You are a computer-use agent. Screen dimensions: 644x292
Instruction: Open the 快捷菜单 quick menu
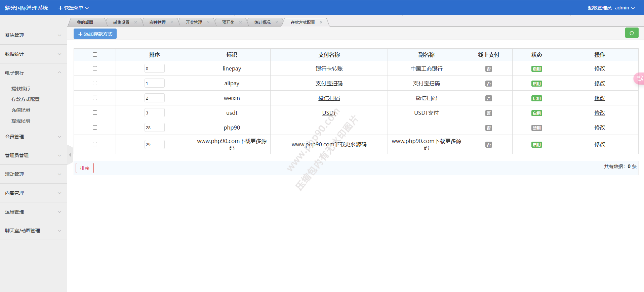73,8
